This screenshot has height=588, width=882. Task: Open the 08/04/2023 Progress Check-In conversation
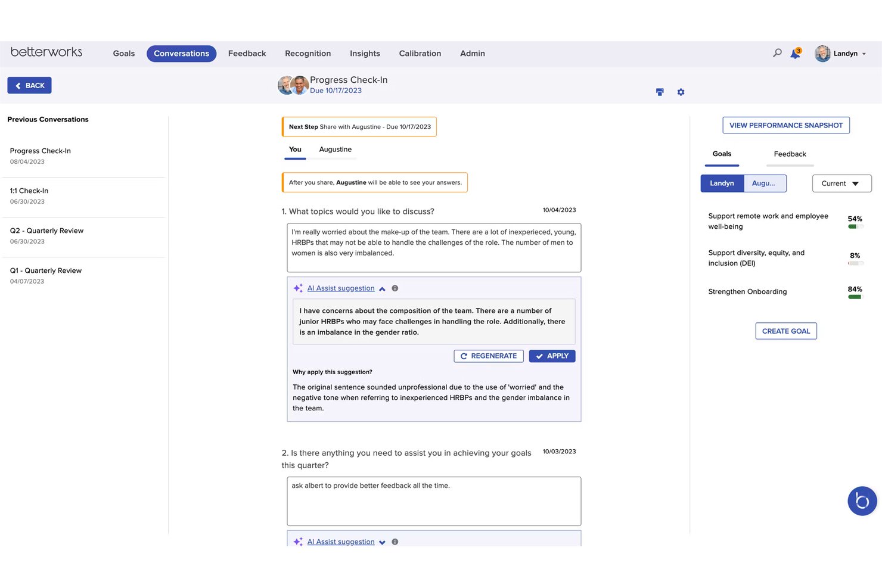coord(83,157)
